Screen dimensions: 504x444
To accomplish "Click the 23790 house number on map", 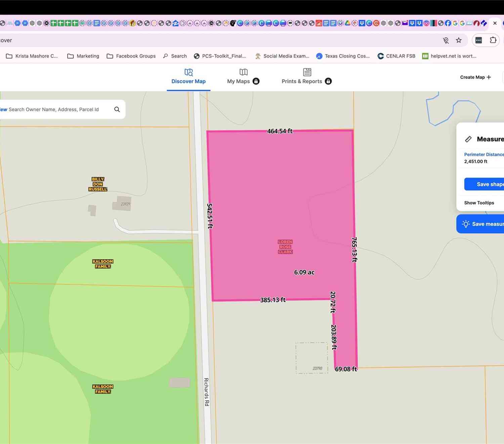I will (x=318, y=368).
